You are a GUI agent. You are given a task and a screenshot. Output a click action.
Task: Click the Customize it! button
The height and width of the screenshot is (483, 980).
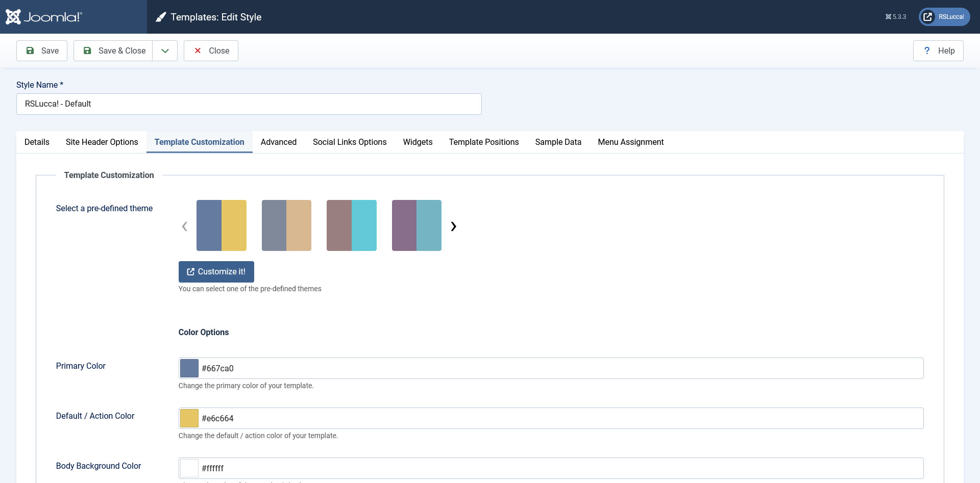click(216, 272)
